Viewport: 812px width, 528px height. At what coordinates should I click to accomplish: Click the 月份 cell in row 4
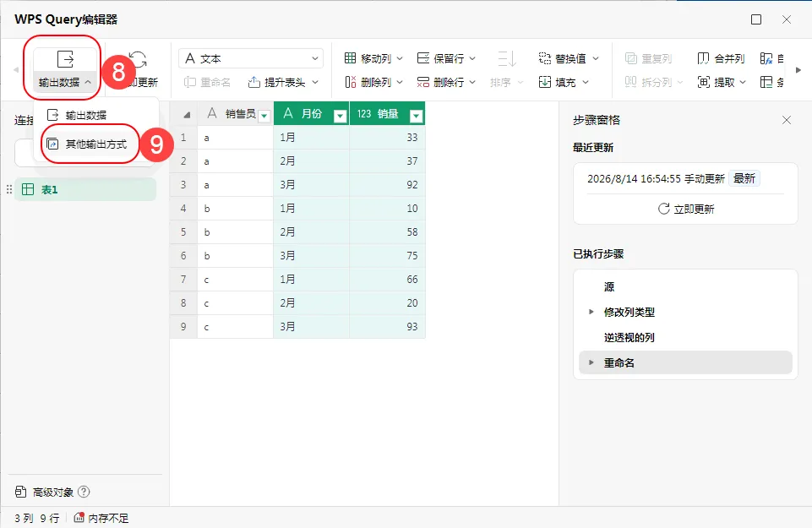[311, 208]
